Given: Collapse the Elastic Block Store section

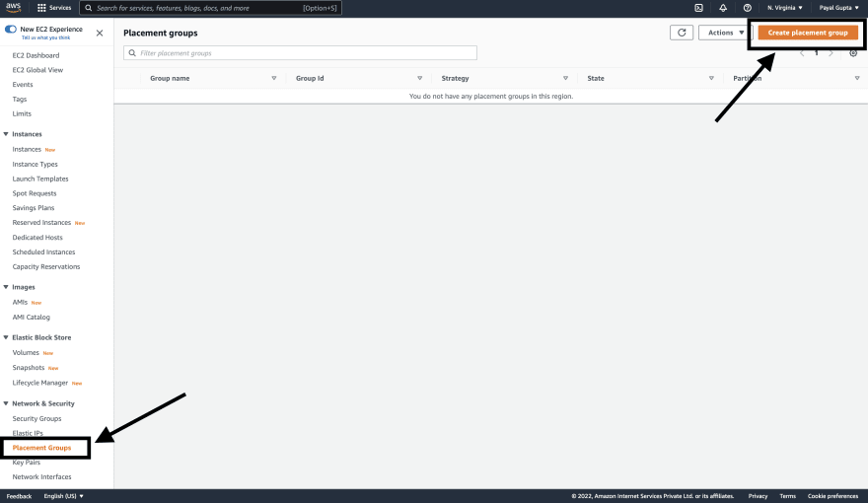Looking at the screenshot, I should (6, 337).
